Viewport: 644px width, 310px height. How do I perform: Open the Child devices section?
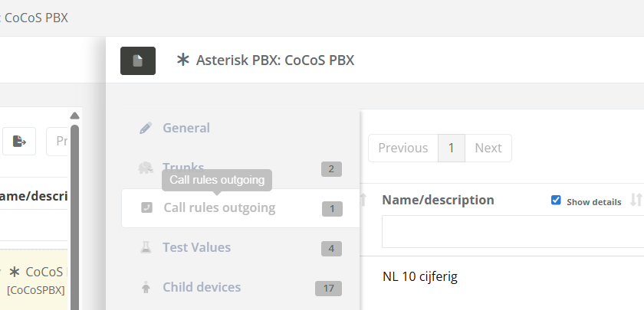tap(202, 287)
